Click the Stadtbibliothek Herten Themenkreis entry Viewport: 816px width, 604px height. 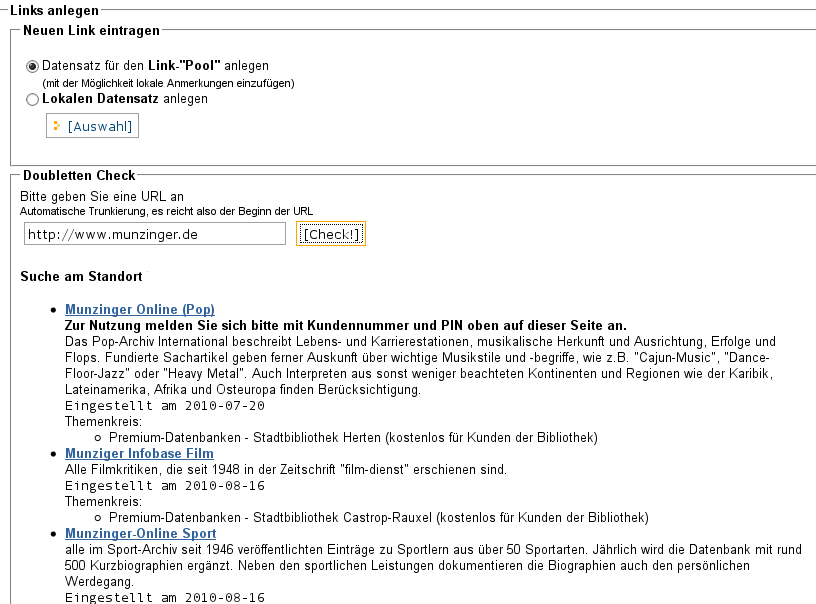(353, 438)
